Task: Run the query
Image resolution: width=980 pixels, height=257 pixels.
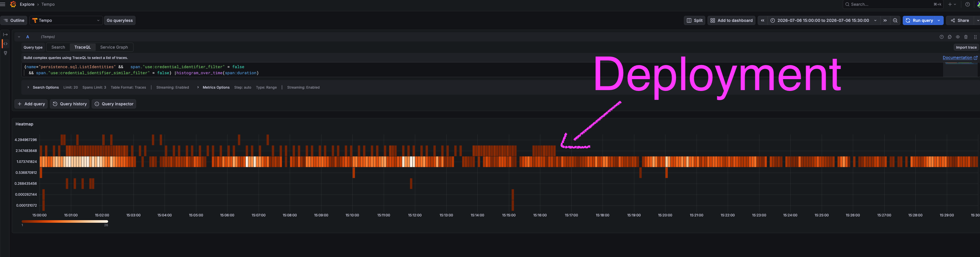Action: coord(919,20)
